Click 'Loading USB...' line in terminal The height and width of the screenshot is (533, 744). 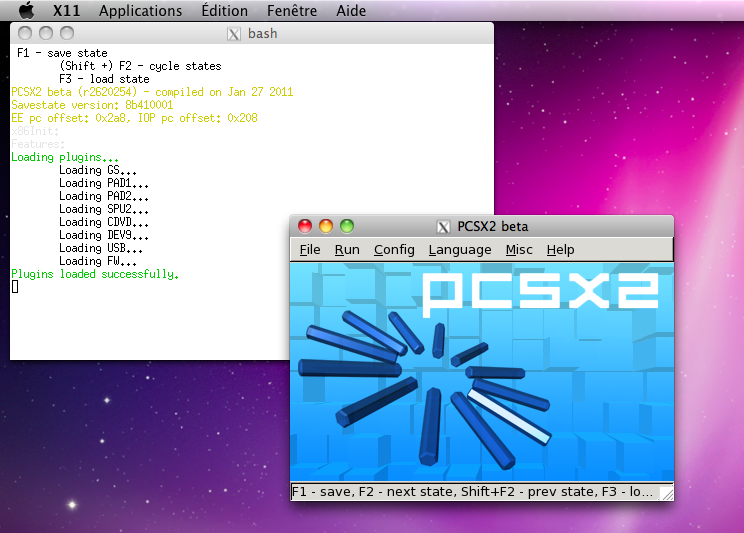tap(101, 248)
